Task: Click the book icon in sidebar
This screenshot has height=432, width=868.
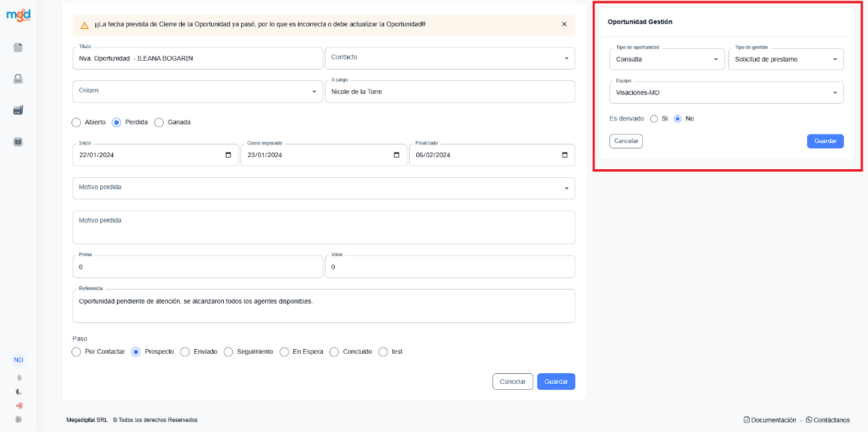Action: coord(18,142)
